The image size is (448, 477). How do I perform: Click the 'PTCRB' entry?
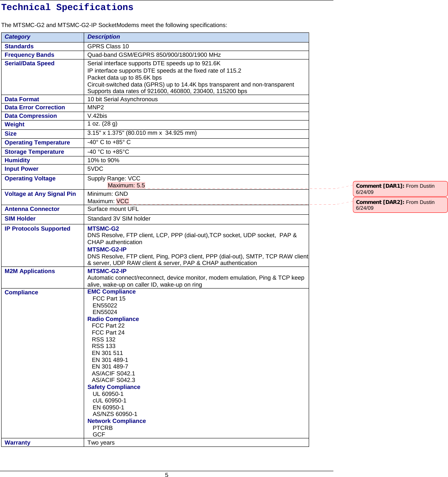(103, 428)
